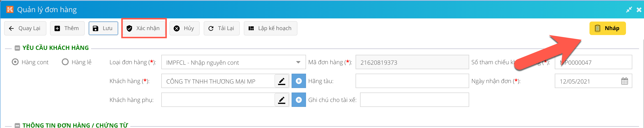Screen dimensions: 644x128
Task: Click the Hãng tàu input field
Action: [x=412, y=81]
